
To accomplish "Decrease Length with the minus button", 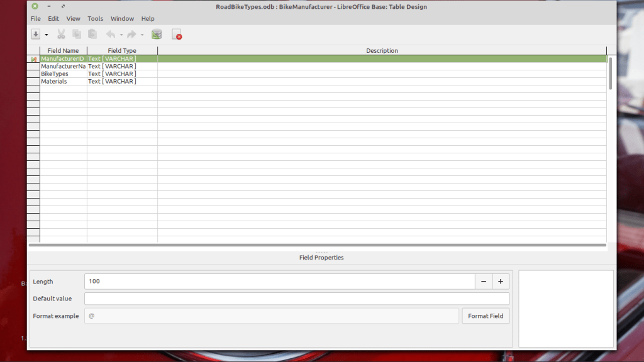I will tap(483, 282).
